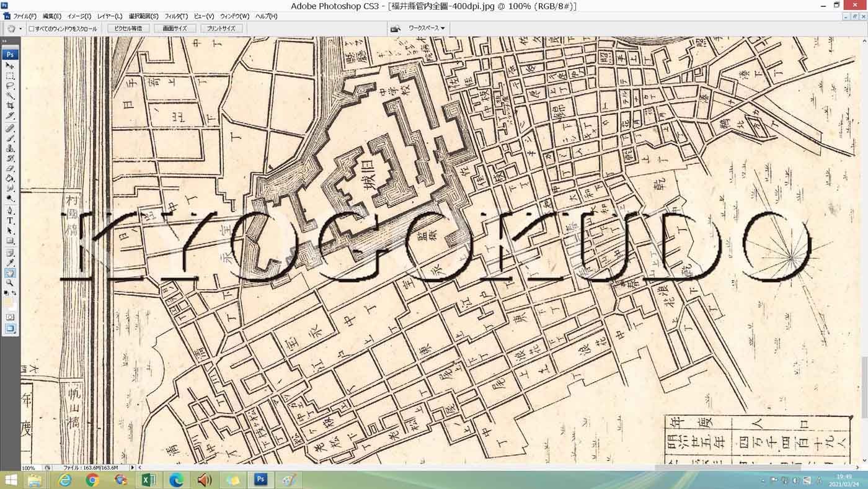Viewport: 868px width, 489px height.
Task: Click the vertical scrollbar thumb
Action: pyautogui.click(x=864, y=387)
